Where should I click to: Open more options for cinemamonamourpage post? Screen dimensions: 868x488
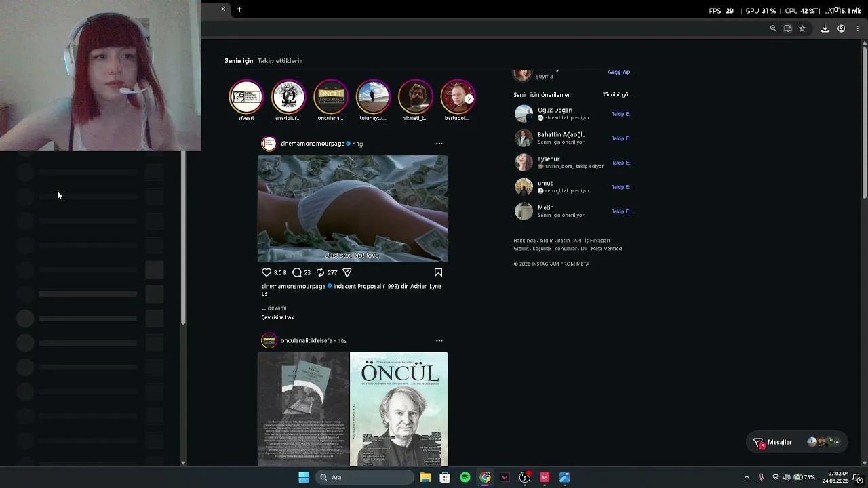pos(439,144)
